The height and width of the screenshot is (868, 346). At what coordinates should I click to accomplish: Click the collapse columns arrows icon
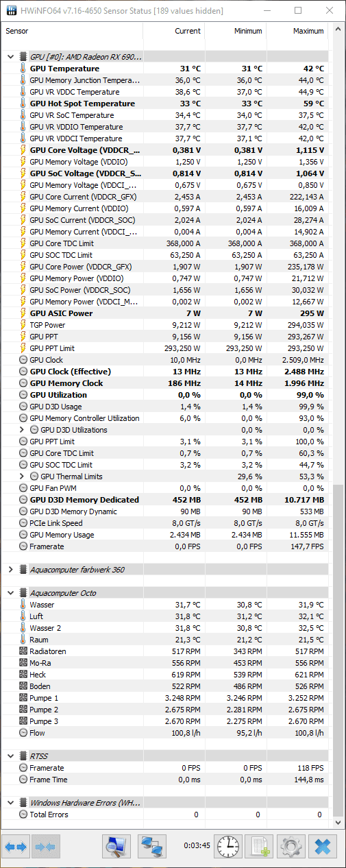tap(47, 847)
